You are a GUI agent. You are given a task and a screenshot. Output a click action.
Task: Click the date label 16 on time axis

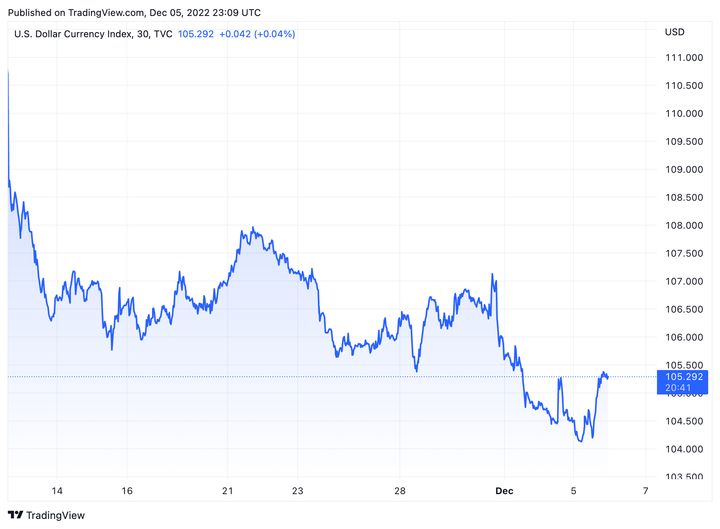[127, 491]
